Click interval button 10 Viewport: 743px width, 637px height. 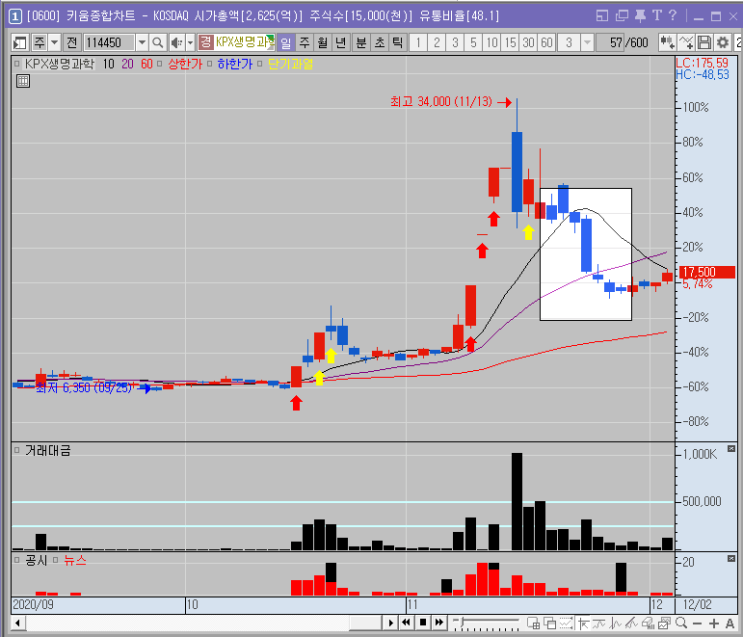click(492, 43)
